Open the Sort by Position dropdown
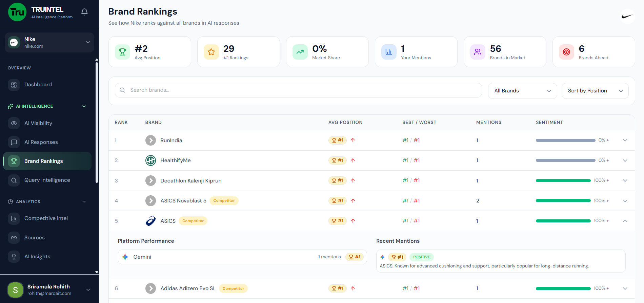 [x=595, y=91]
